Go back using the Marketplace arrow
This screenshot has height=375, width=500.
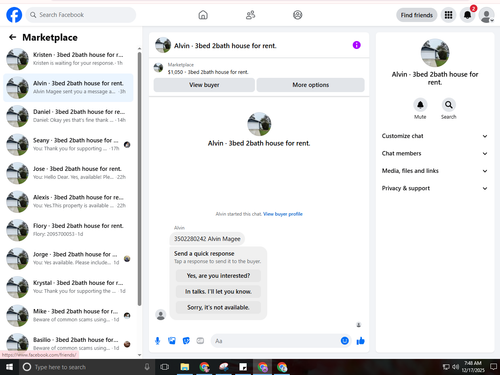[13, 37]
